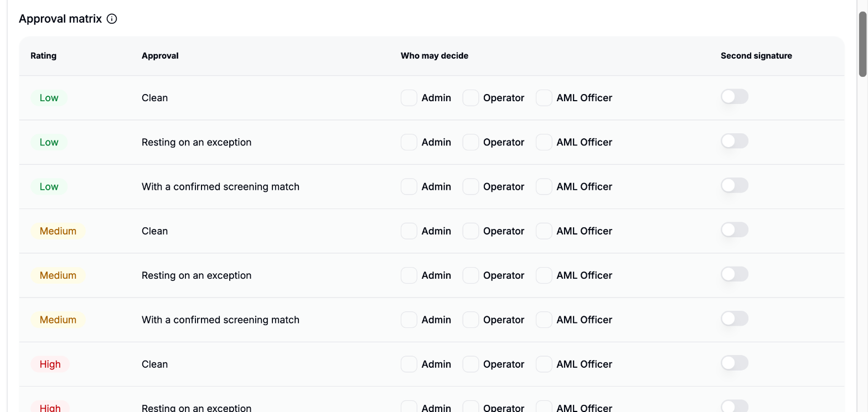Click the "Second signature" column header

click(756, 56)
